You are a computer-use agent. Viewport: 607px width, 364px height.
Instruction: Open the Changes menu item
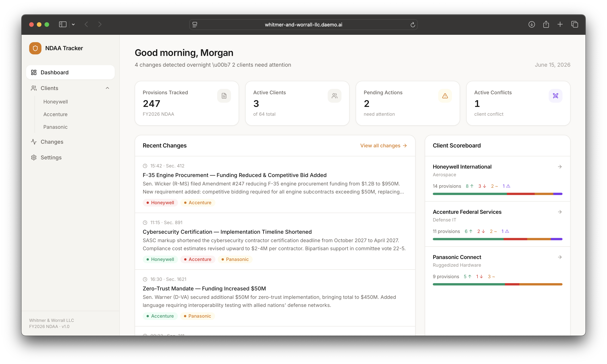[x=52, y=142]
